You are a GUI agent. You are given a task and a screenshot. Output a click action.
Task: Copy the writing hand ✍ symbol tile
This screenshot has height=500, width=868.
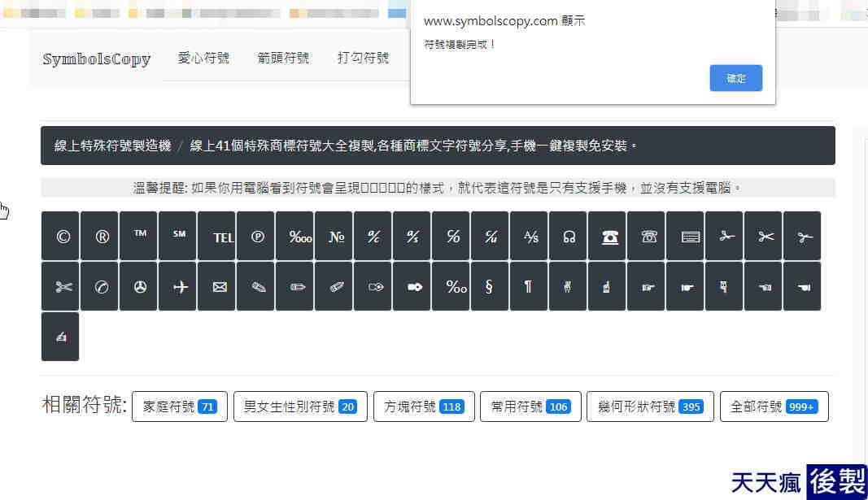(x=60, y=337)
